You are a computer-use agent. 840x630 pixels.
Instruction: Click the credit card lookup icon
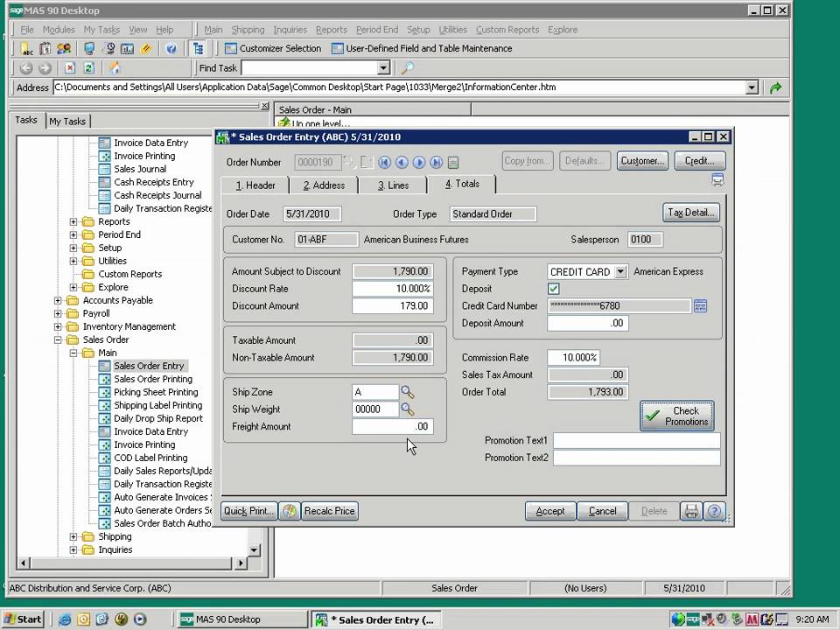(x=700, y=306)
